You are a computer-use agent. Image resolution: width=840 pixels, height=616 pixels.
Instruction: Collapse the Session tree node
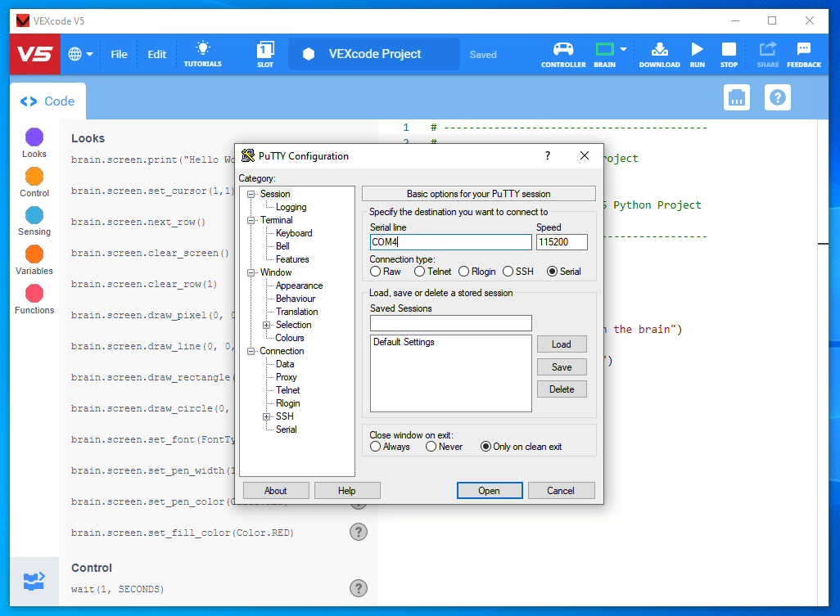tap(251, 194)
